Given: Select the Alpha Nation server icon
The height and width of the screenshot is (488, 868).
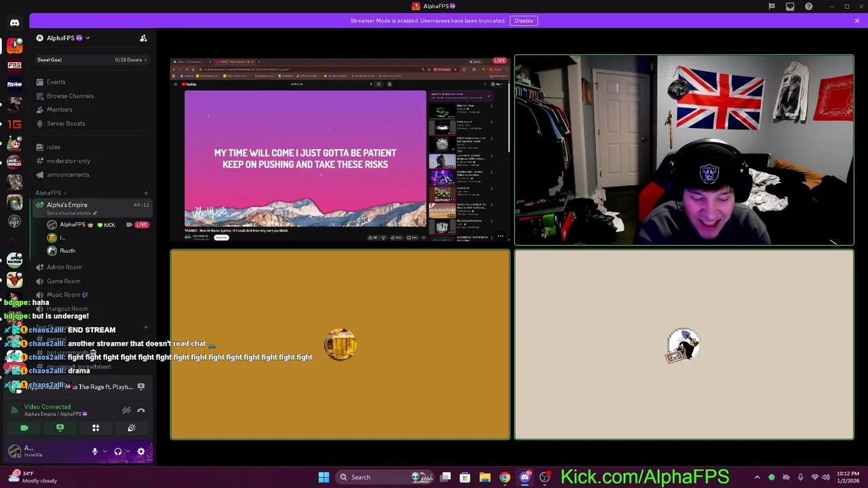Looking at the screenshot, I should click(x=14, y=260).
